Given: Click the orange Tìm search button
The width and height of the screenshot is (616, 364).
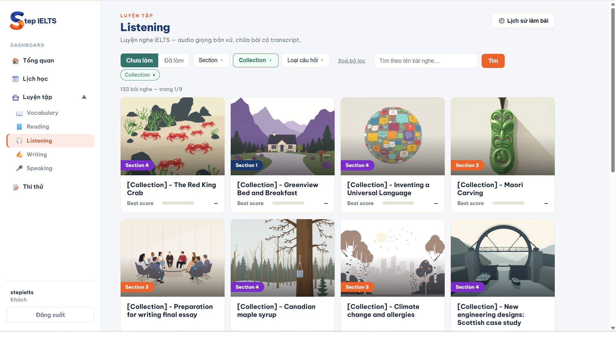Looking at the screenshot, I should tap(493, 61).
